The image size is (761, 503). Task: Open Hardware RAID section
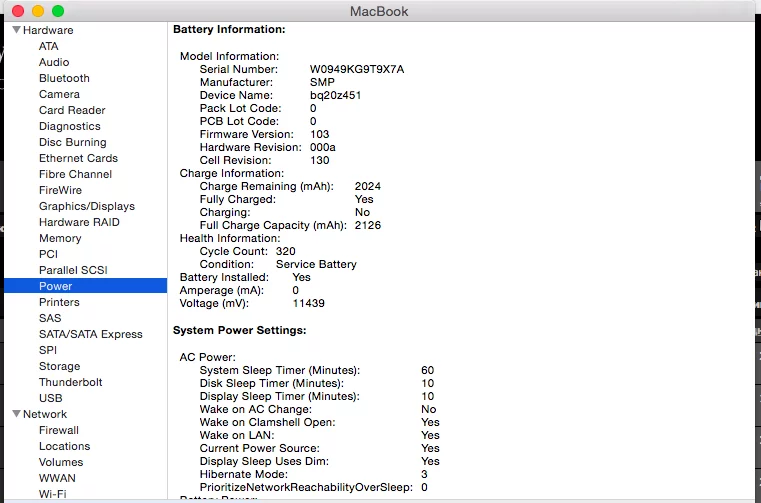79,222
